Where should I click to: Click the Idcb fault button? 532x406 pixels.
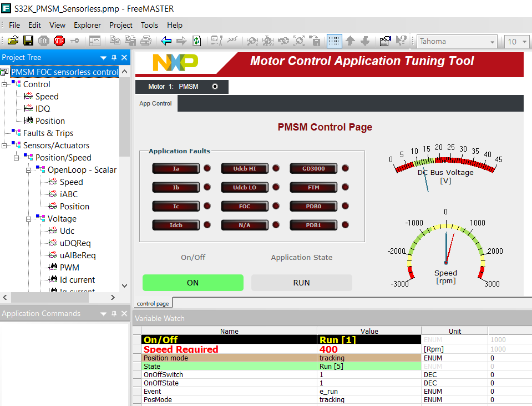pyautogui.click(x=176, y=225)
